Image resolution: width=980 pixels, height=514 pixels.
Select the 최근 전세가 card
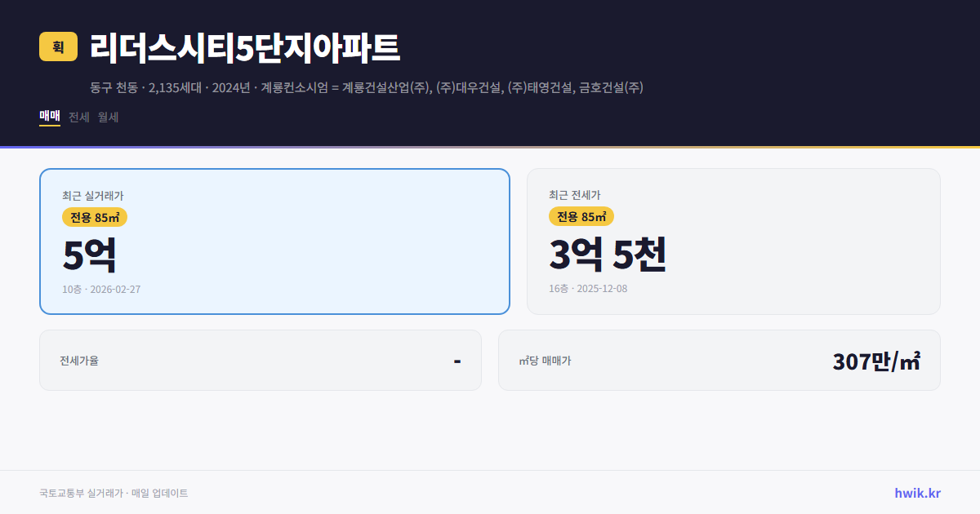(733, 241)
